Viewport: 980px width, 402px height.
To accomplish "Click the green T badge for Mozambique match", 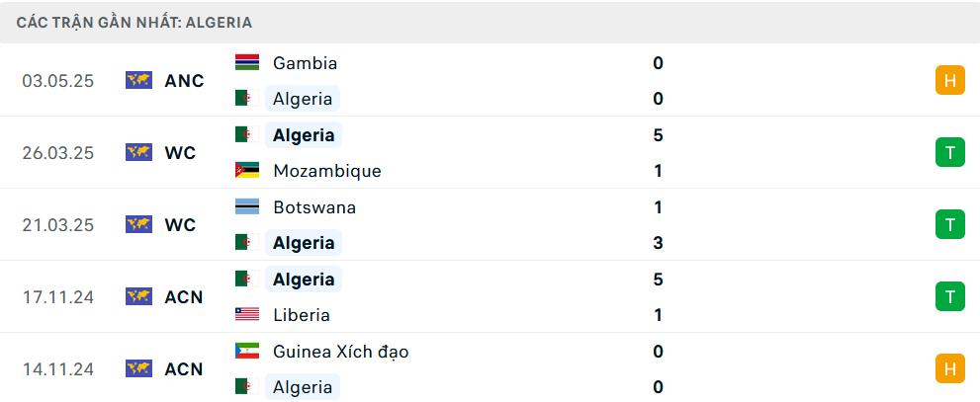I will 950,152.
